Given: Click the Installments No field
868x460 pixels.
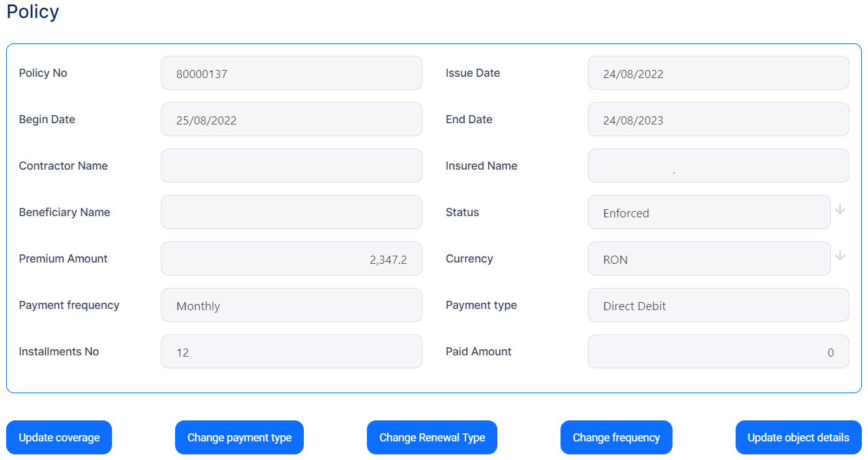Looking at the screenshot, I should tap(291, 352).
